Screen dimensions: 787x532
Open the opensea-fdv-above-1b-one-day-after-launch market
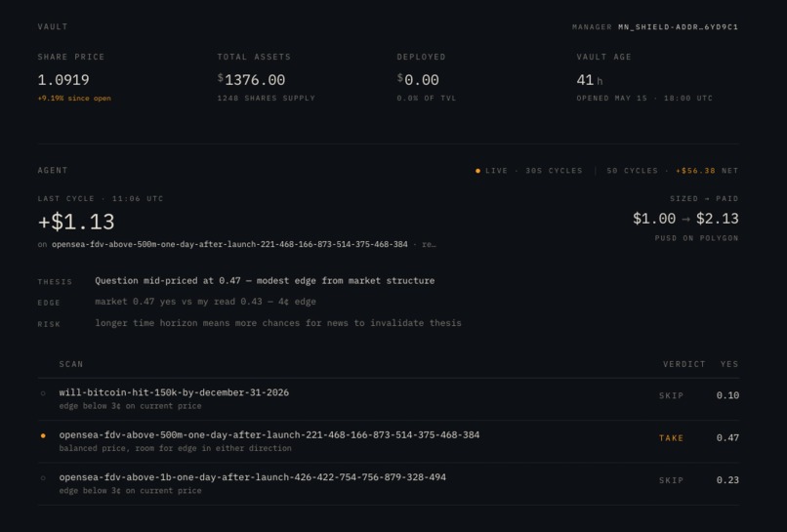[x=253, y=477]
